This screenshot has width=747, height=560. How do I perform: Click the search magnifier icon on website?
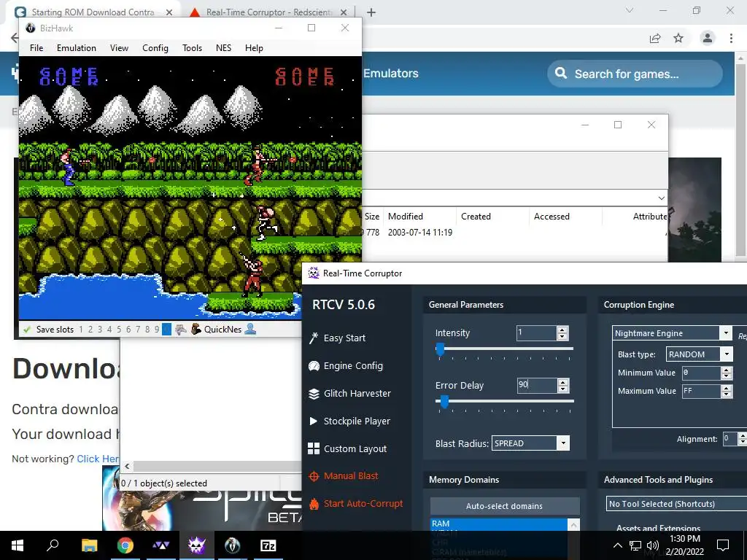[x=561, y=74]
